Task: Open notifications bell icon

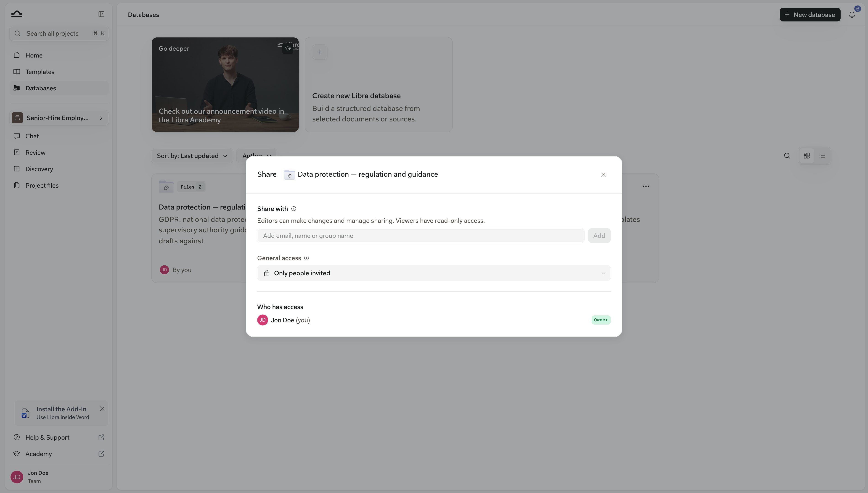Action: [852, 15]
